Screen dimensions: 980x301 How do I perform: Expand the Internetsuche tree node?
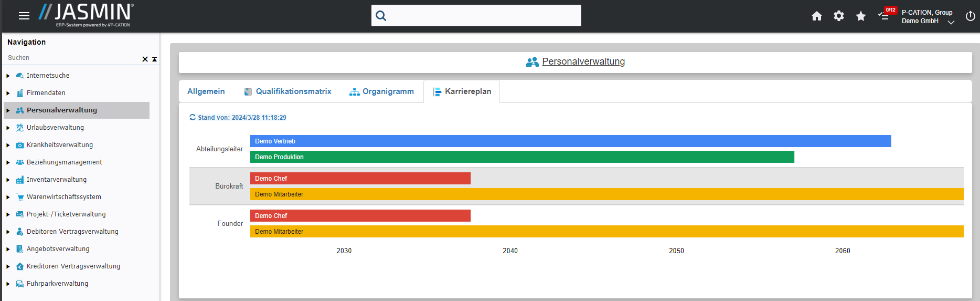point(8,76)
